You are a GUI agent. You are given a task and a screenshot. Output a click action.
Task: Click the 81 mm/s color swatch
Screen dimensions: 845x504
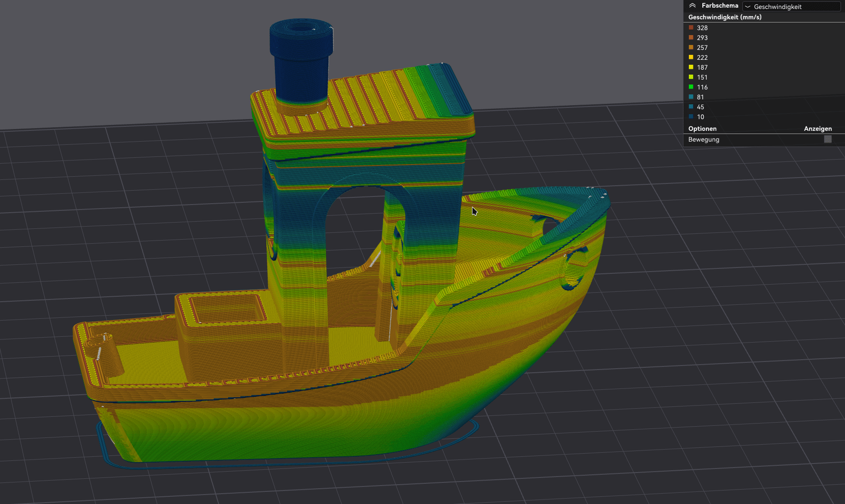(691, 97)
